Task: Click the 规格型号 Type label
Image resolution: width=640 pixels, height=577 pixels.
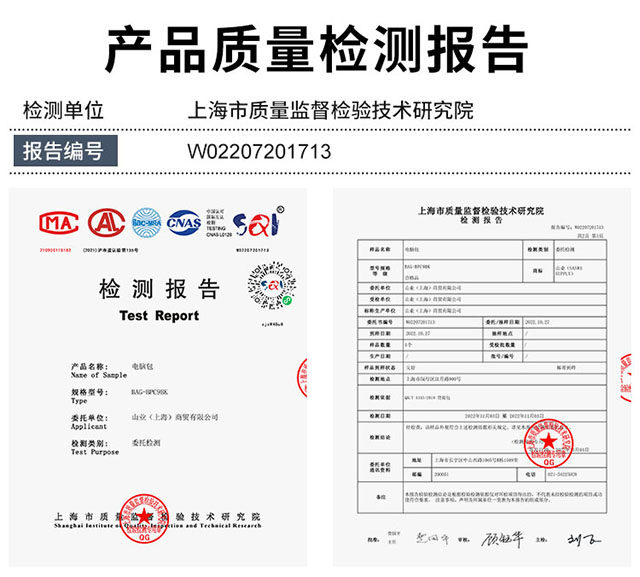Action: [x=89, y=396]
